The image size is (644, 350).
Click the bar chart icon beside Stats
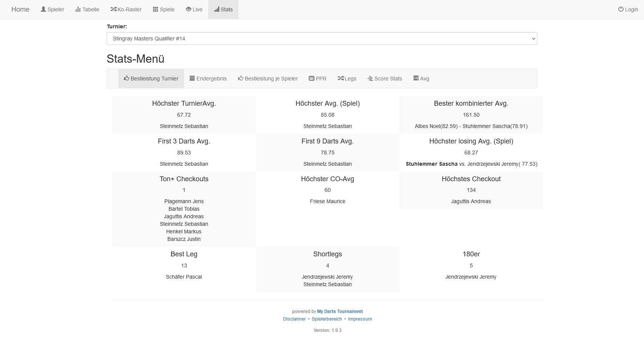[x=217, y=9]
